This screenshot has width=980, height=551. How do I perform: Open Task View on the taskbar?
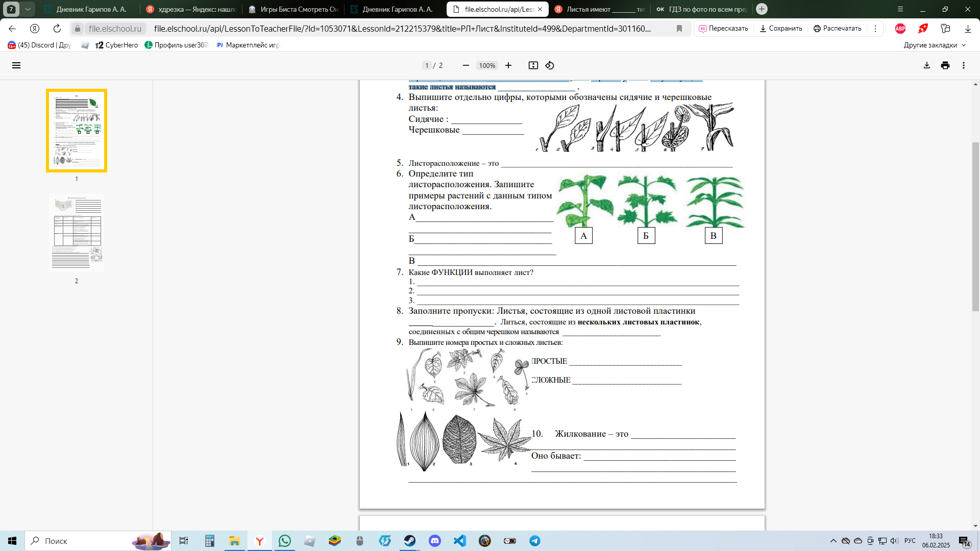(184, 541)
